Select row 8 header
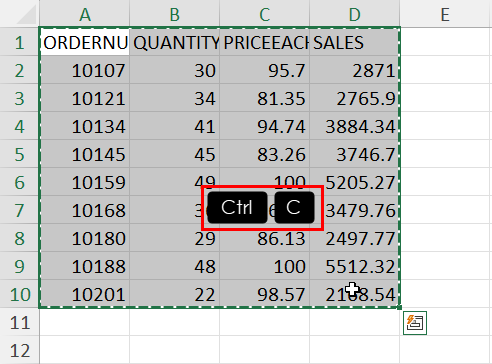 (19, 238)
